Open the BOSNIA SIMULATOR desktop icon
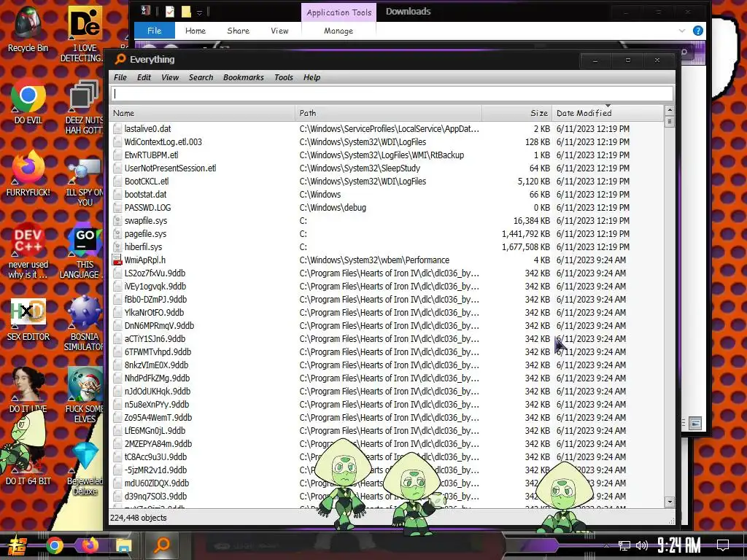Viewport: 747px width, 560px height. coord(84,324)
